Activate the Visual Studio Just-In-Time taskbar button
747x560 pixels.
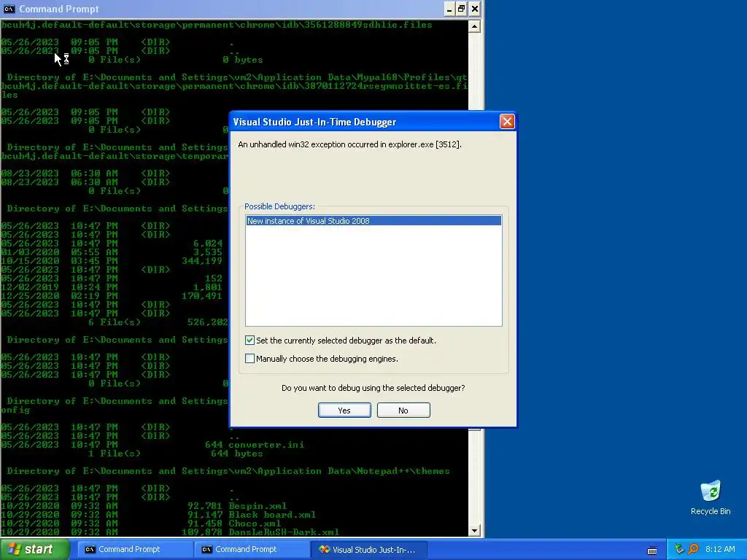coord(368,550)
